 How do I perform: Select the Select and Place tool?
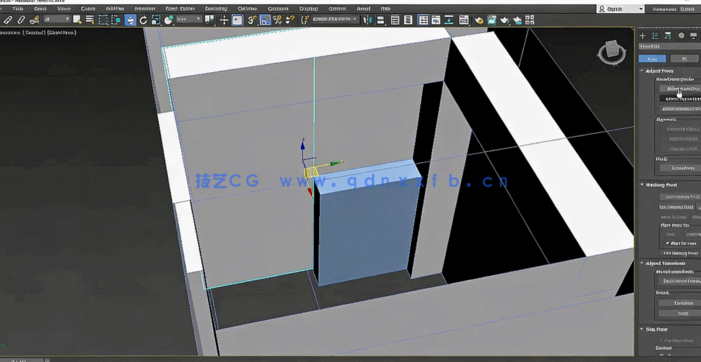click(x=169, y=20)
